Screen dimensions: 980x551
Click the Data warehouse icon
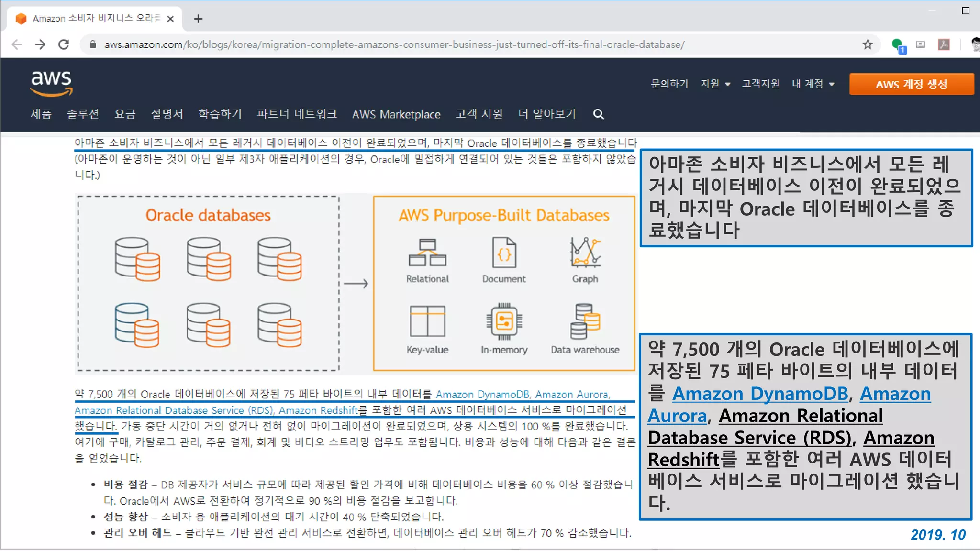(x=585, y=321)
